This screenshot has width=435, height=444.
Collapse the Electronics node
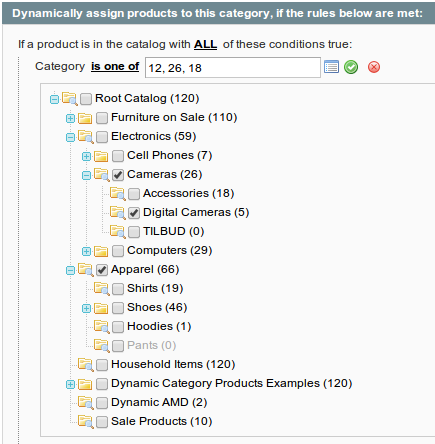(x=70, y=137)
